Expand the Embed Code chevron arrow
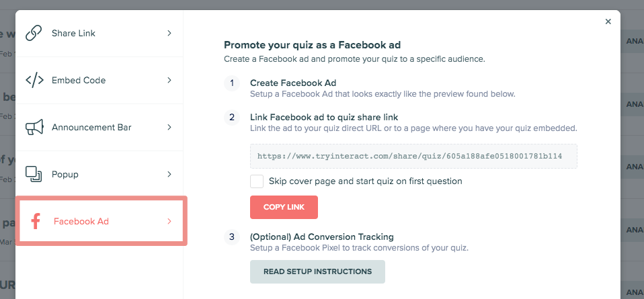 click(169, 80)
